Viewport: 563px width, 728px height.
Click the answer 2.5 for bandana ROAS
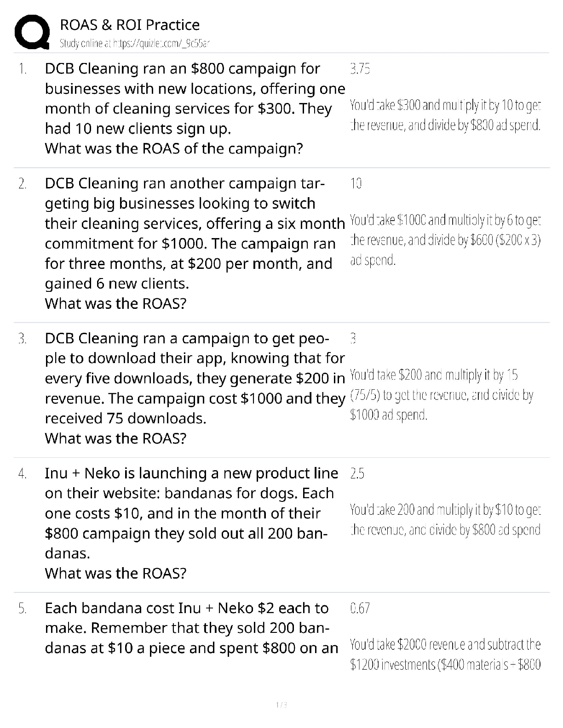(x=357, y=473)
